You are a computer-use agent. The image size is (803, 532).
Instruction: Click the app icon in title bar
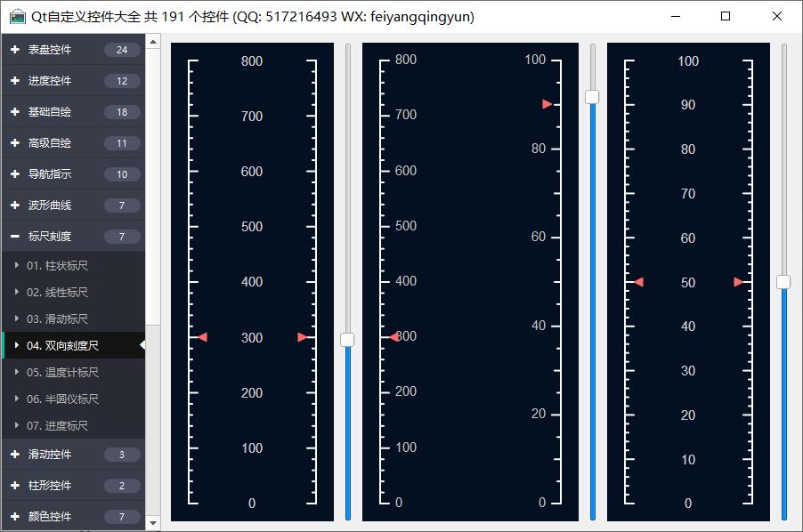click(17, 17)
